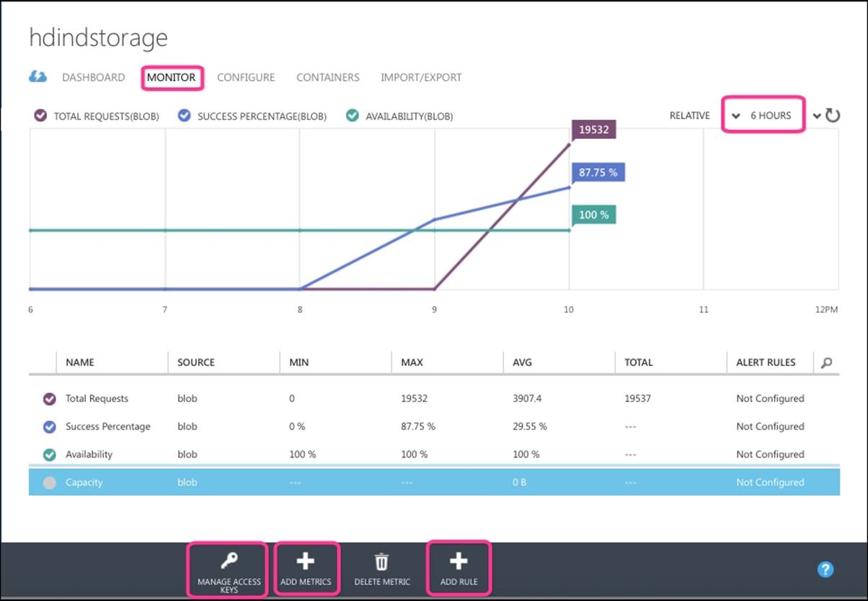This screenshot has width=868, height=601.
Task: Click the Delete Metric trash icon
Action: click(x=382, y=561)
